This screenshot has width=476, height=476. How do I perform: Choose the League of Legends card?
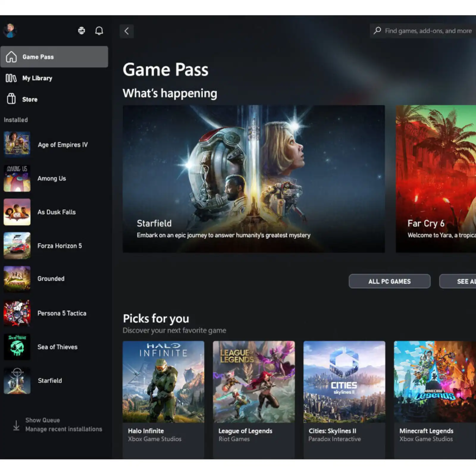pos(254,399)
